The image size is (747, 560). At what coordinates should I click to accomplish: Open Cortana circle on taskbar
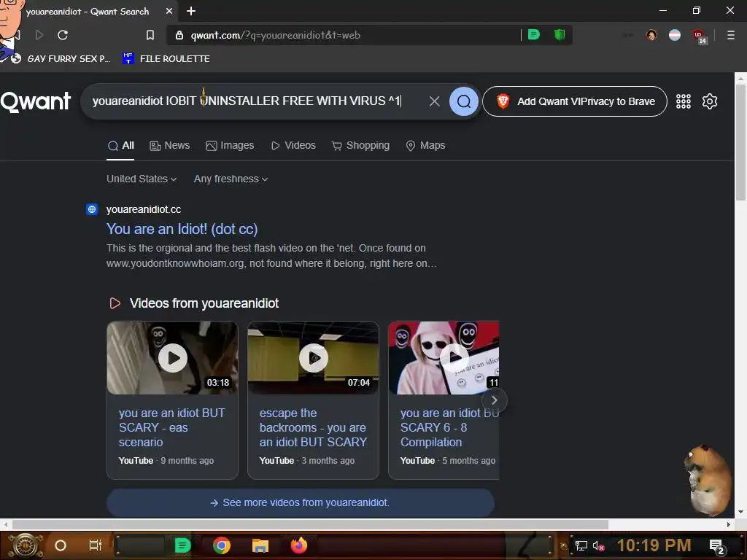(61, 545)
